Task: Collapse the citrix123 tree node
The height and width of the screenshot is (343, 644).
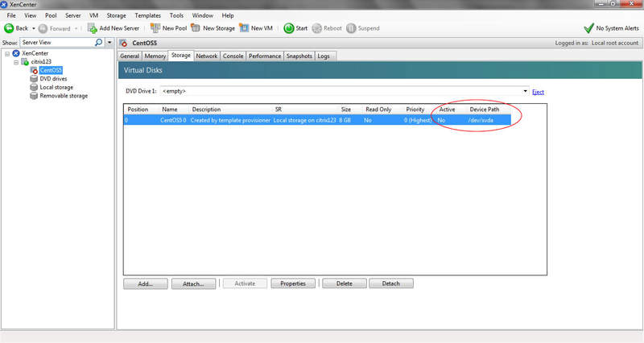Action: (x=16, y=63)
